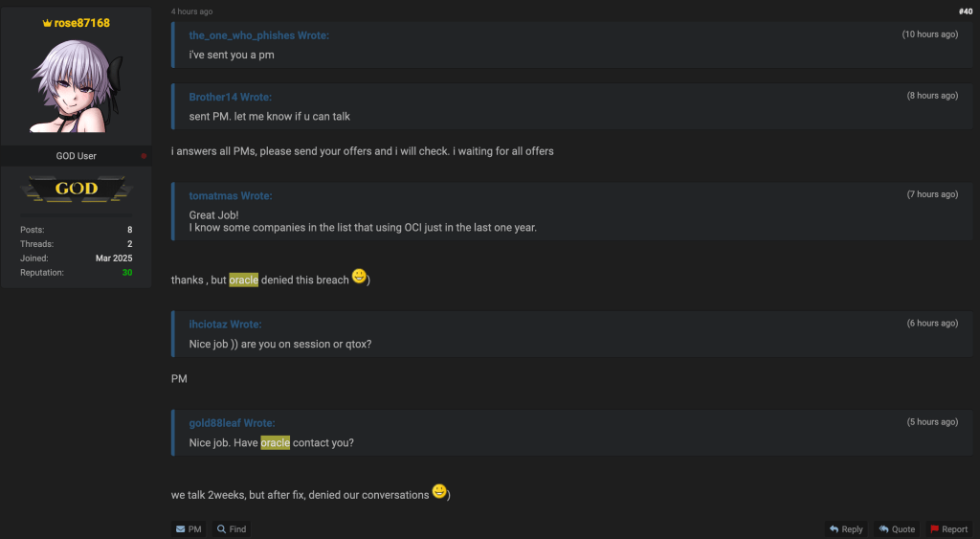Quote this post
Viewport: 980px width, 539px height.
pos(897,528)
